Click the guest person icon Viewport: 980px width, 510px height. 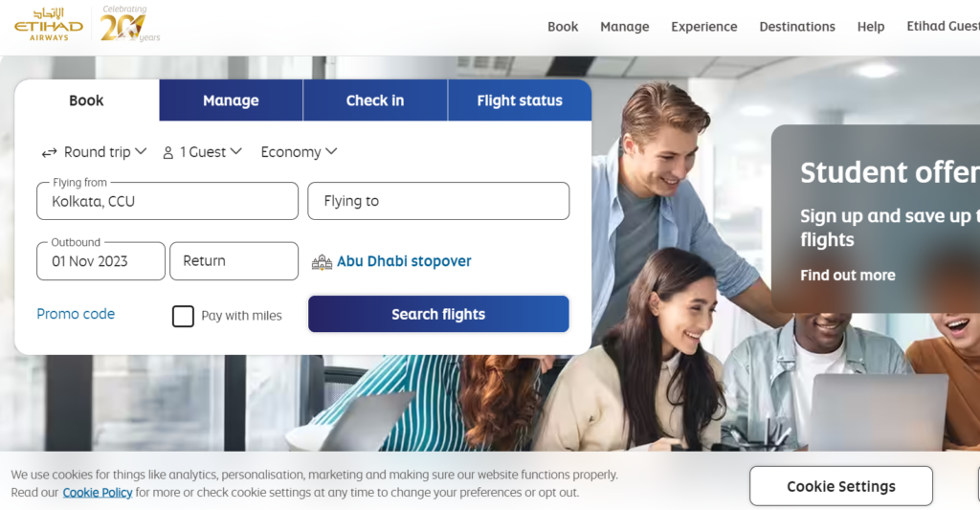click(x=168, y=152)
